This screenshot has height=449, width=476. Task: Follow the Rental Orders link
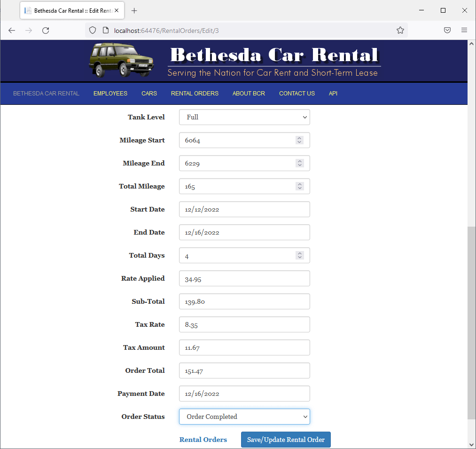203,439
